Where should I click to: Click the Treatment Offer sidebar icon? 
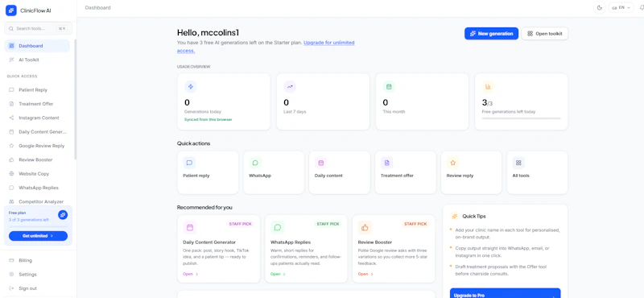click(11, 104)
